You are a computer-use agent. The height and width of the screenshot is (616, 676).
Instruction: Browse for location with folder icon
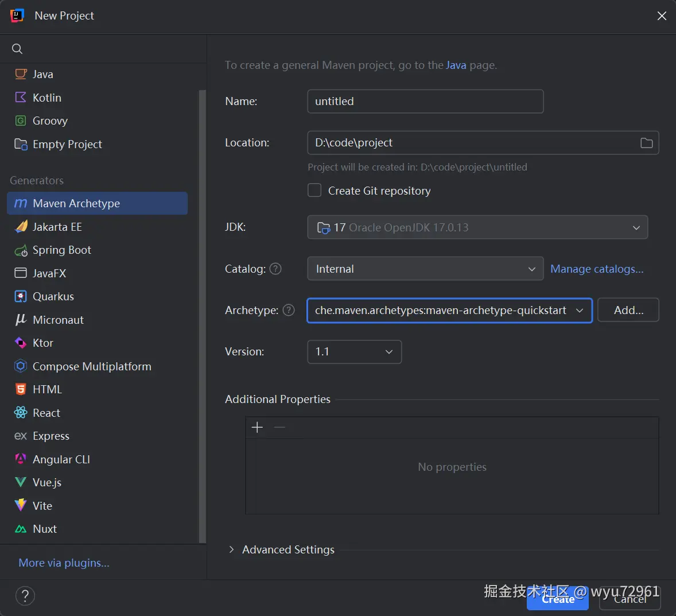(x=646, y=143)
